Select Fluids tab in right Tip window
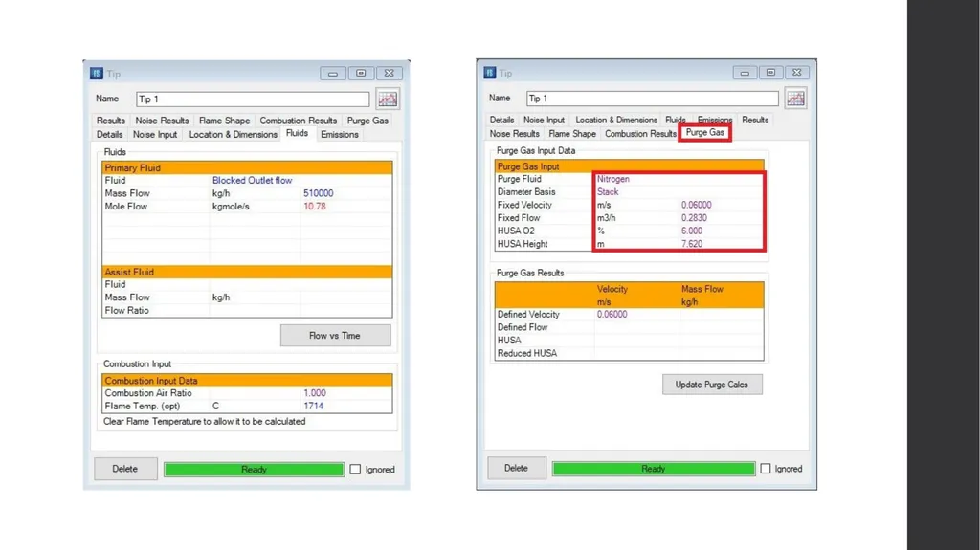The width and height of the screenshot is (980, 550). [x=676, y=120]
